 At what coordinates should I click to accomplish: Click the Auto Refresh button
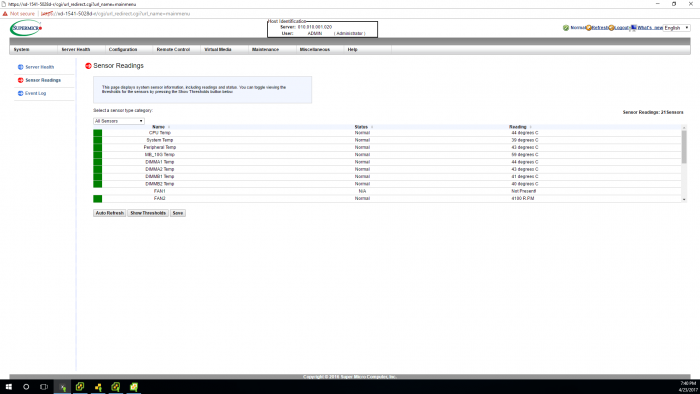click(x=110, y=213)
